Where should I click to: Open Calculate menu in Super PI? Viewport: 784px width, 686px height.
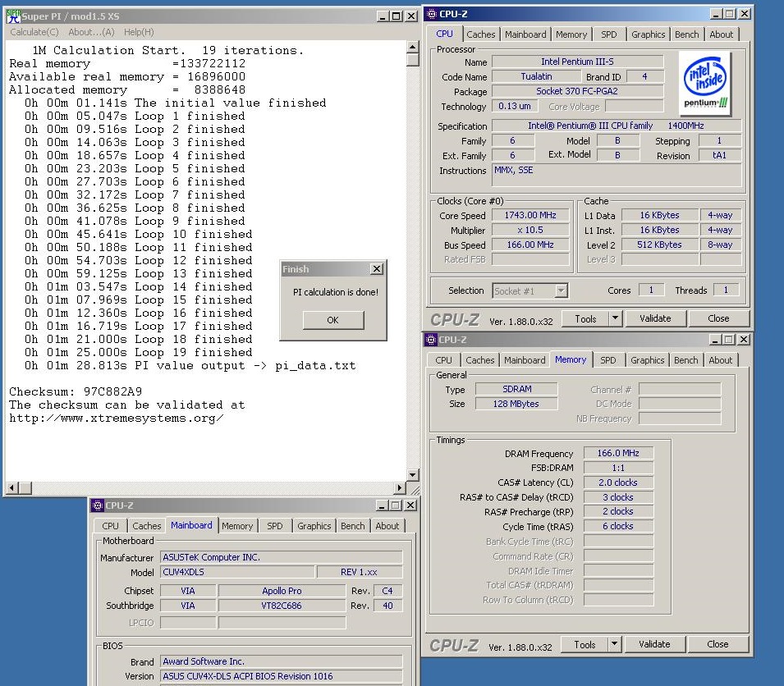(34, 32)
